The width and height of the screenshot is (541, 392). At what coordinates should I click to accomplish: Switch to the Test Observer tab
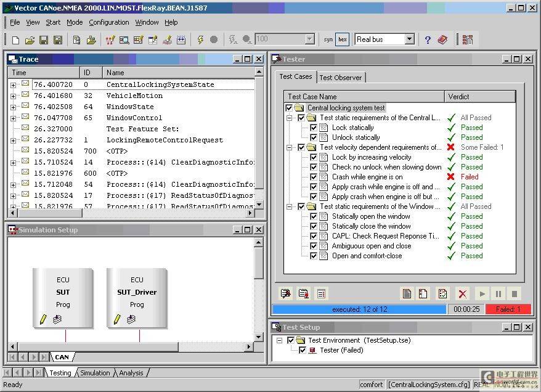(341, 78)
